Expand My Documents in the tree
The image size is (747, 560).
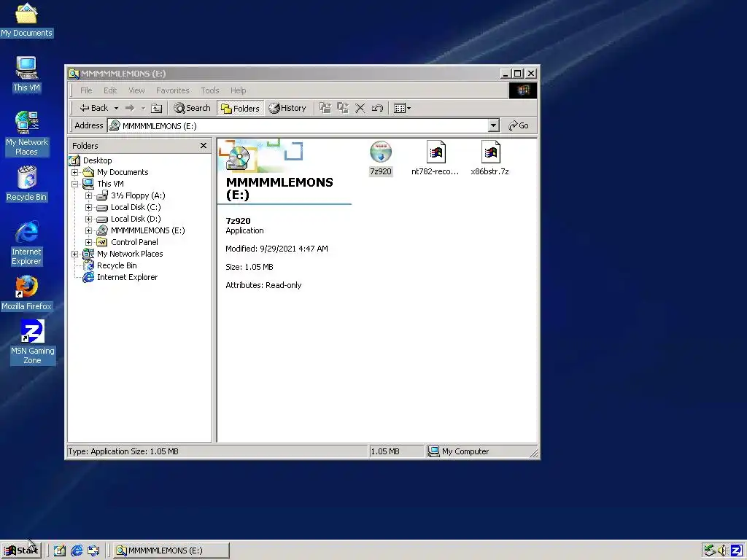coord(75,172)
